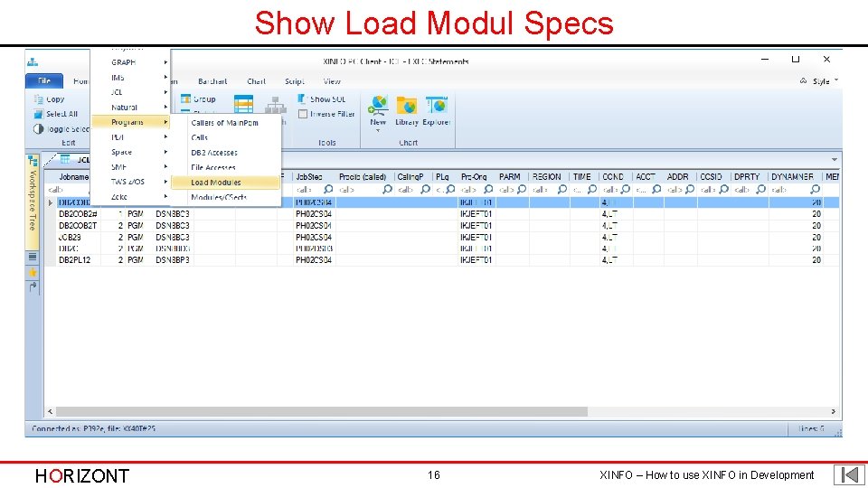The width and height of the screenshot is (868, 488).
Task: Click the search icon in Procs (called) filter
Action: [388, 189]
